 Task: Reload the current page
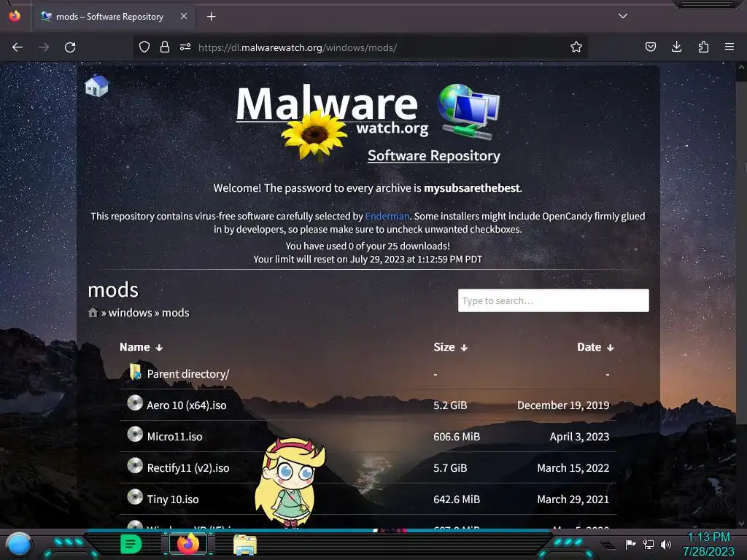click(x=70, y=47)
